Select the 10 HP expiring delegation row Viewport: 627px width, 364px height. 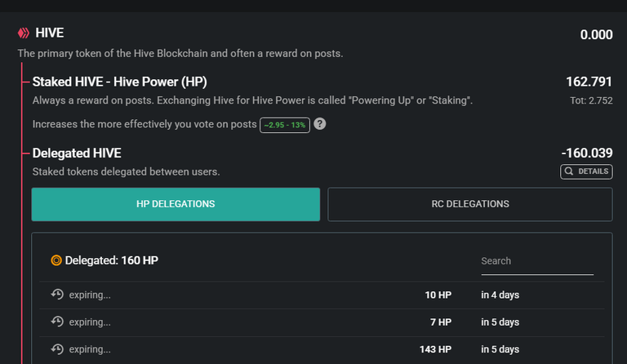click(322, 295)
